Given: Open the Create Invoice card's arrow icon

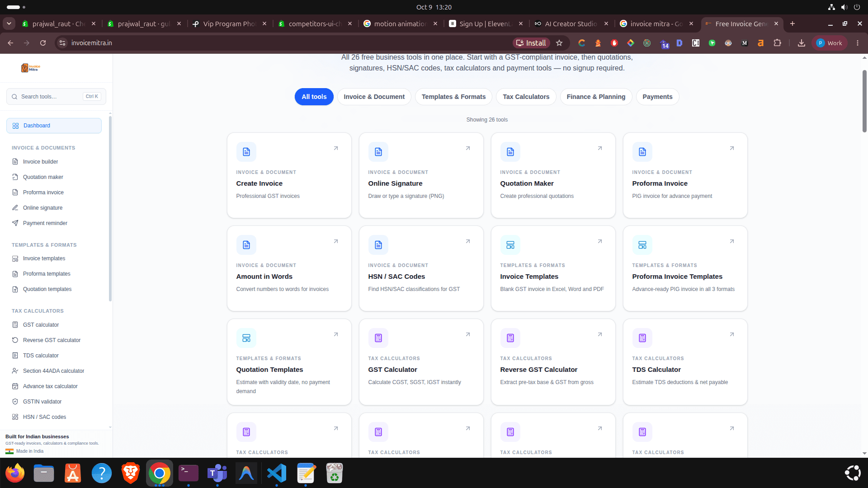Looking at the screenshot, I should [x=336, y=148].
